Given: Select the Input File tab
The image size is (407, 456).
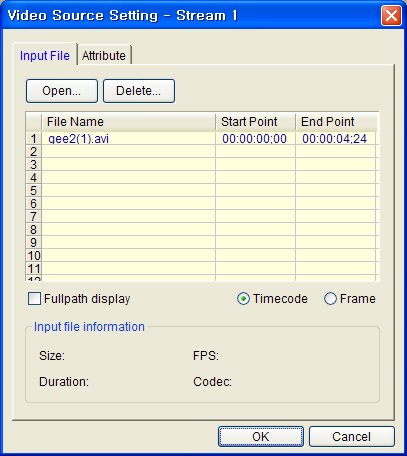Looking at the screenshot, I should (x=45, y=55).
